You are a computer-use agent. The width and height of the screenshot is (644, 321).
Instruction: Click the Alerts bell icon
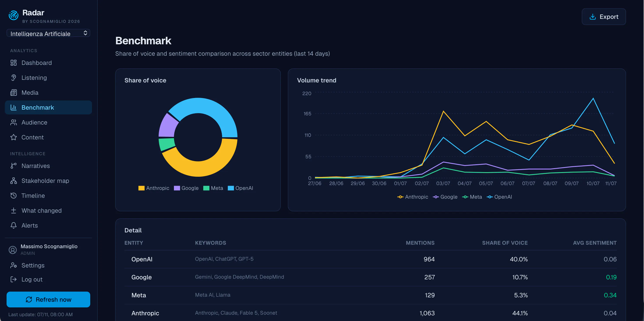tap(14, 225)
